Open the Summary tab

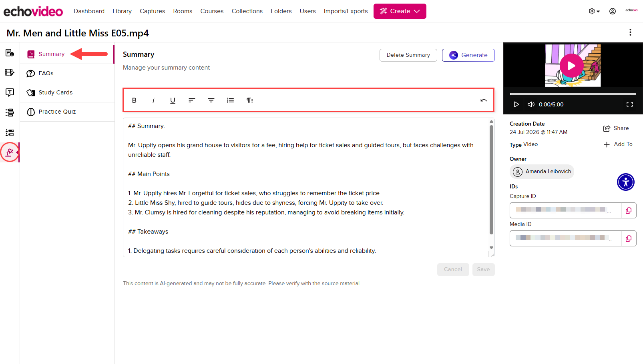point(67,54)
